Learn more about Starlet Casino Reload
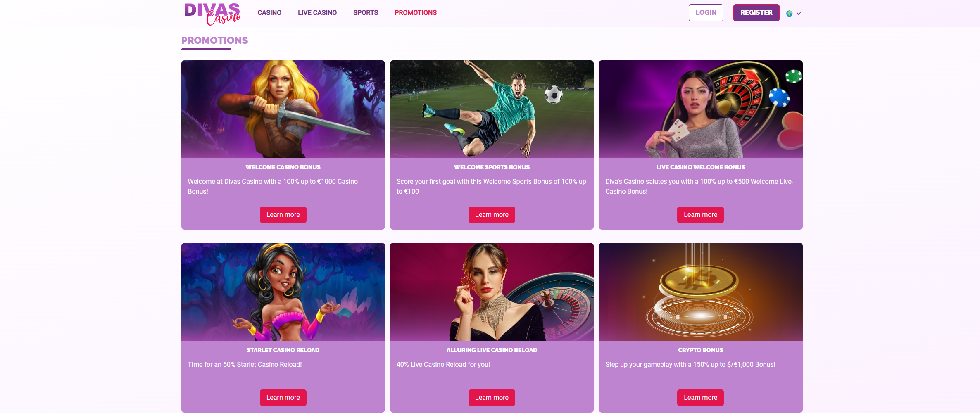The width and height of the screenshot is (980, 413). pyautogui.click(x=283, y=398)
